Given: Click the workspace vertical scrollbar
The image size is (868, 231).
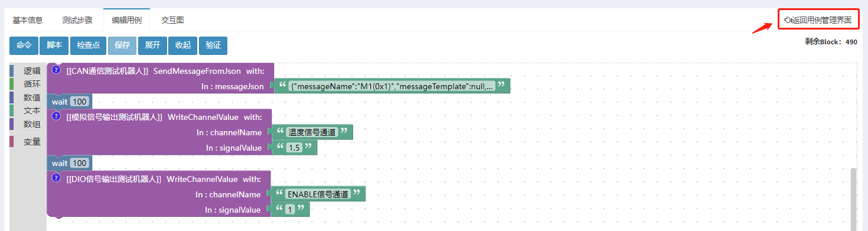Looking at the screenshot, I should (x=854, y=199).
